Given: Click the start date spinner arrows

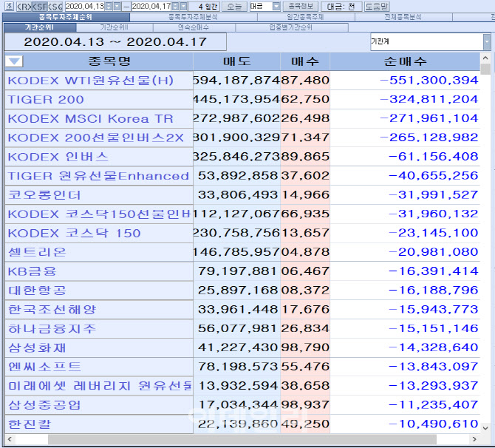Looking at the screenshot, I should pos(109,7).
